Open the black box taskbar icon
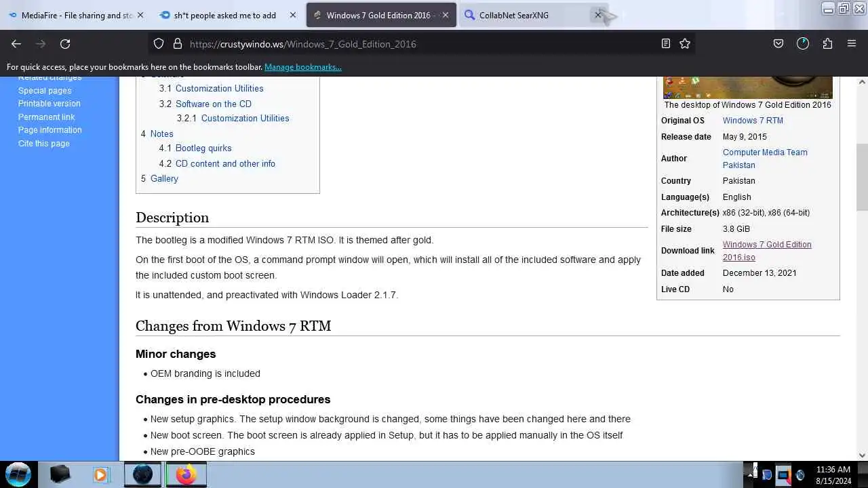The image size is (868, 488). coord(60,474)
